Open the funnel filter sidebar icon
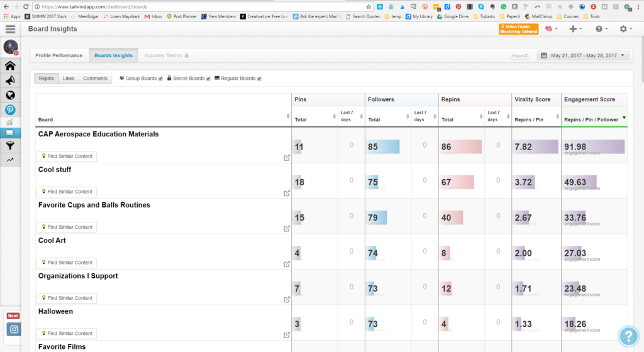The width and height of the screenshot is (644, 352). coord(10,146)
